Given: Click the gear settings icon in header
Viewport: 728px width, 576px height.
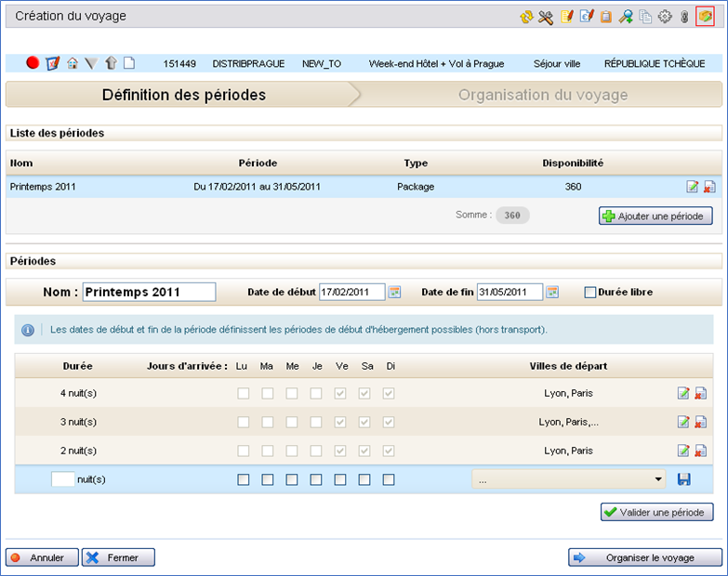Looking at the screenshot, I should click(665, 17).
